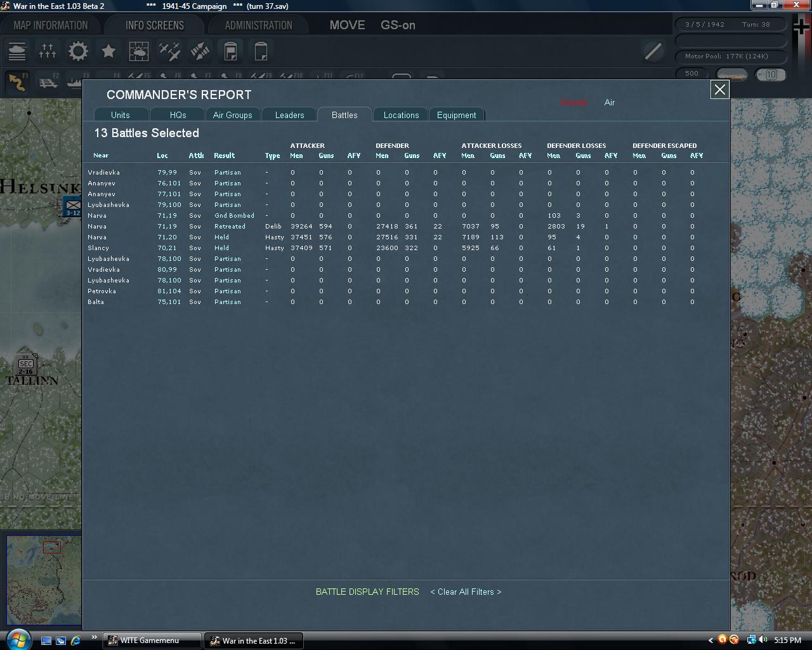Click the round slash button in toolbar

tap(653, 51)
